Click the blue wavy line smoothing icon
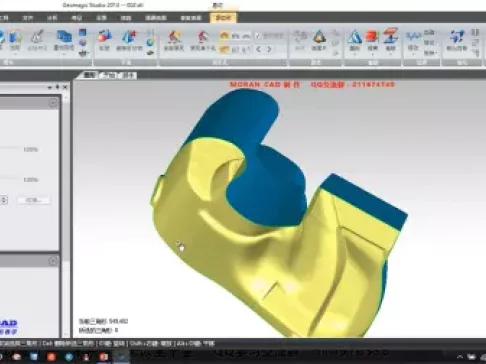This screenshot has width=486, height=364. click(x=413, y=36)
